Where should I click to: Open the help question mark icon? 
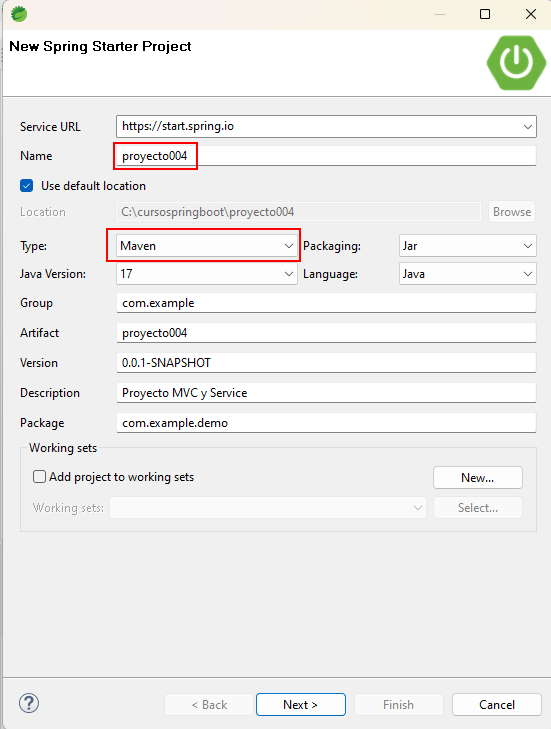[x=29, y=703]
